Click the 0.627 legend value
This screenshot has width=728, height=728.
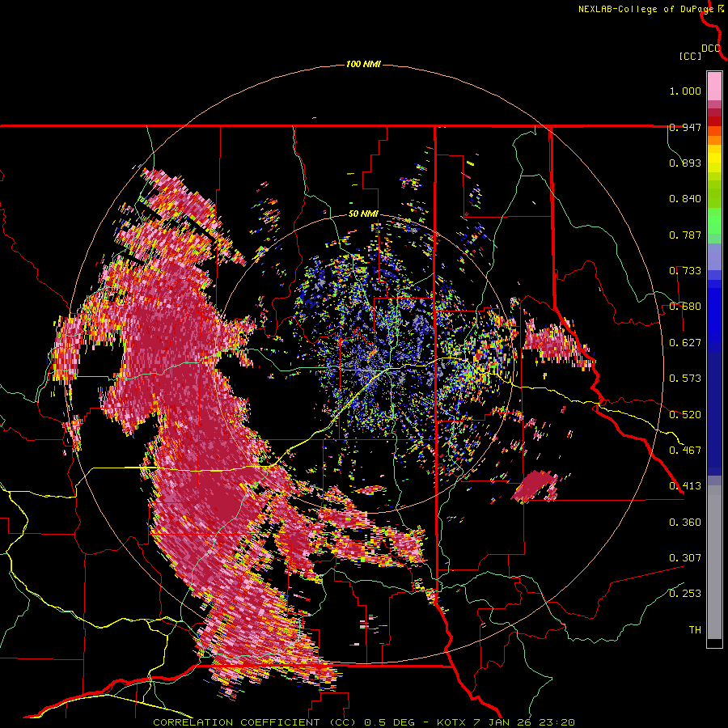(x=685, y=343)
